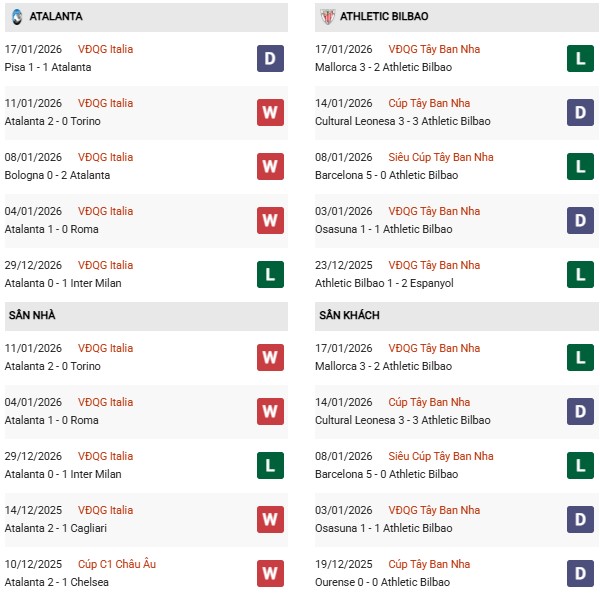600x595 pixels.
Task: Select the SÂN NHÀ section header
Action: 32,315
